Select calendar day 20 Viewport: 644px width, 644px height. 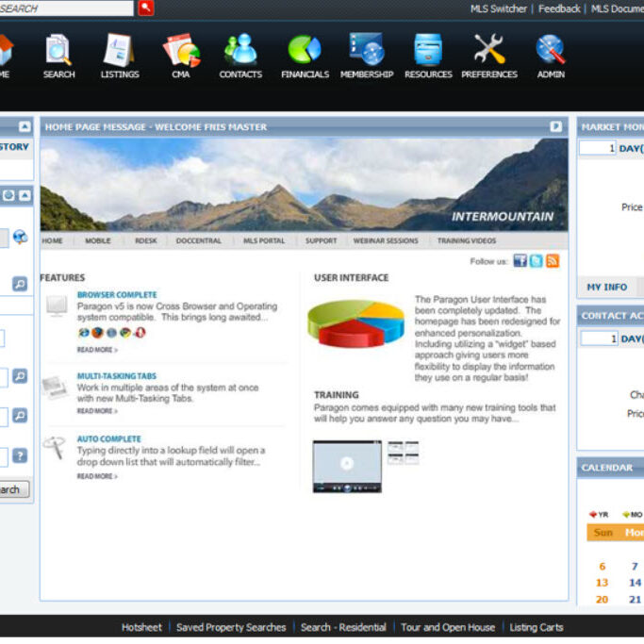tap(603, 600)
